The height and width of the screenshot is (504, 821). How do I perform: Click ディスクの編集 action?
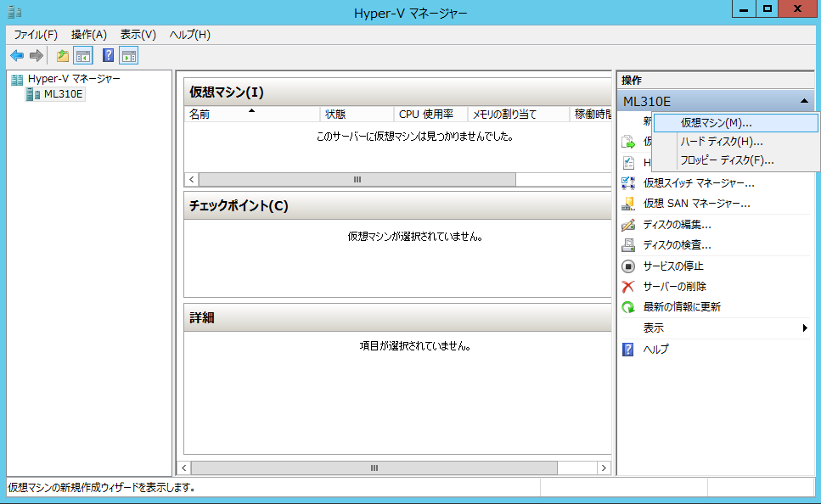[677, 225]
